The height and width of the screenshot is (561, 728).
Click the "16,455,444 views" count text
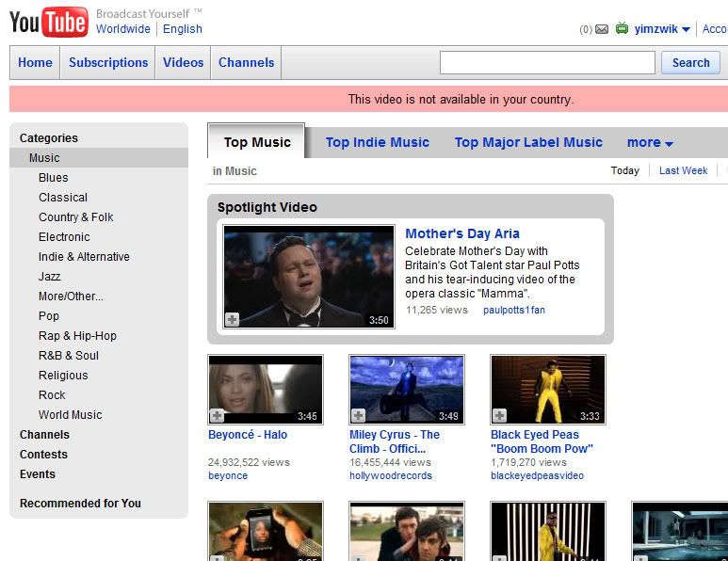click(x=390, y=462)
